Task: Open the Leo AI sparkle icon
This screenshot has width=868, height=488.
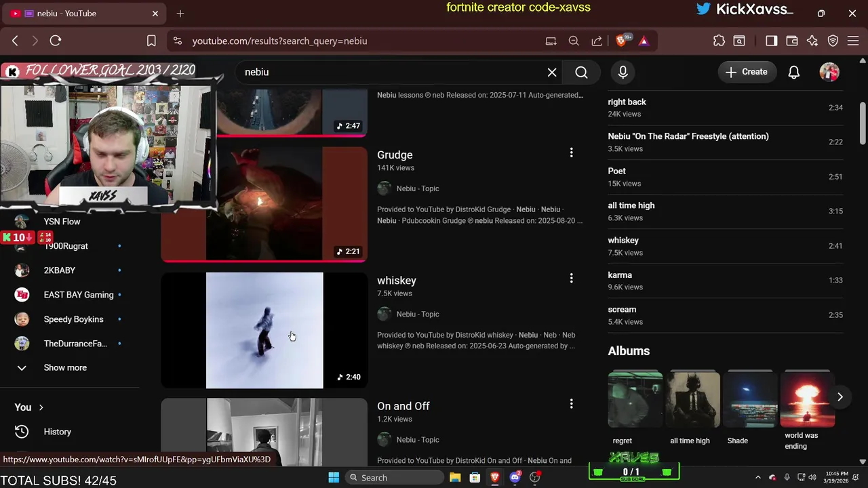Action: pos(812,41)
